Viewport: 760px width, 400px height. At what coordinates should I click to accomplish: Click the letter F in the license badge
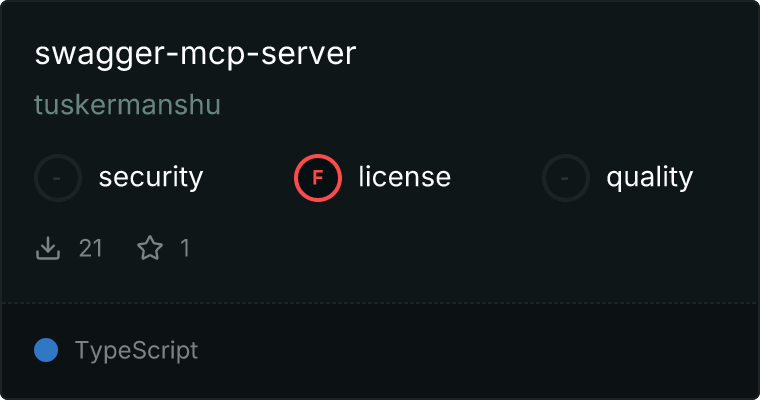(x=318, y=178)
